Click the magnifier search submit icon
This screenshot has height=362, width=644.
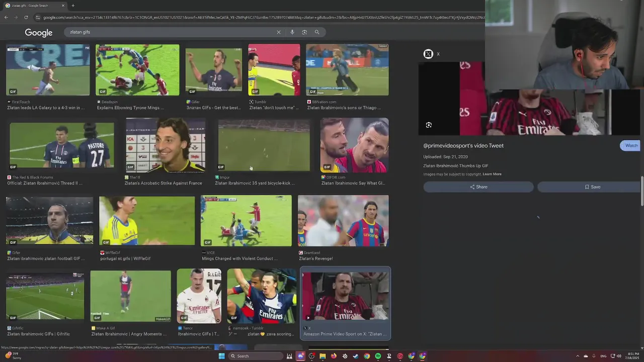pyautogui.click(x=317, y=32)
